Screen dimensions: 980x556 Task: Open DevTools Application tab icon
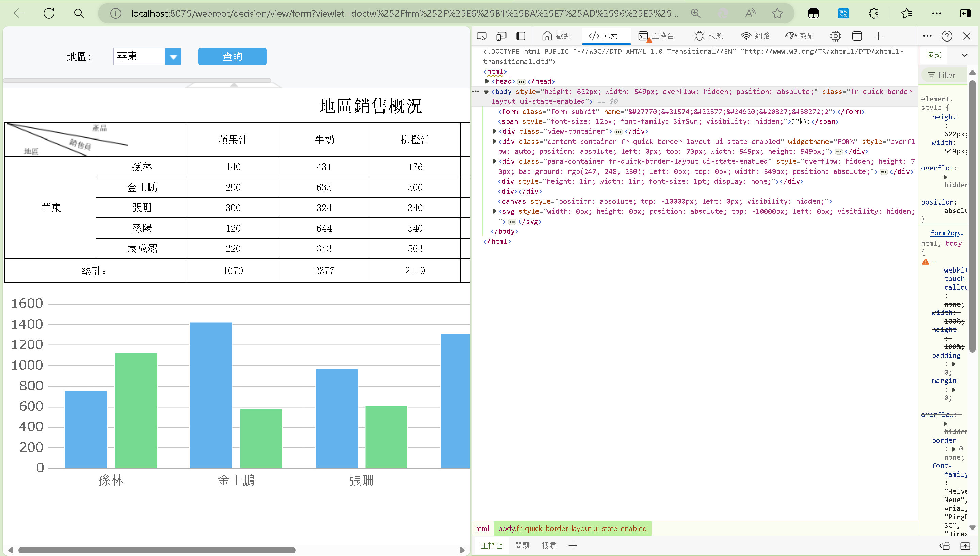click(857, 36)
